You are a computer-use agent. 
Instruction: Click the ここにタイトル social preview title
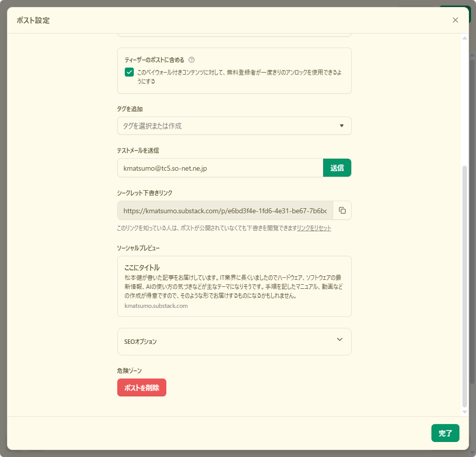(x=142, y=267)
